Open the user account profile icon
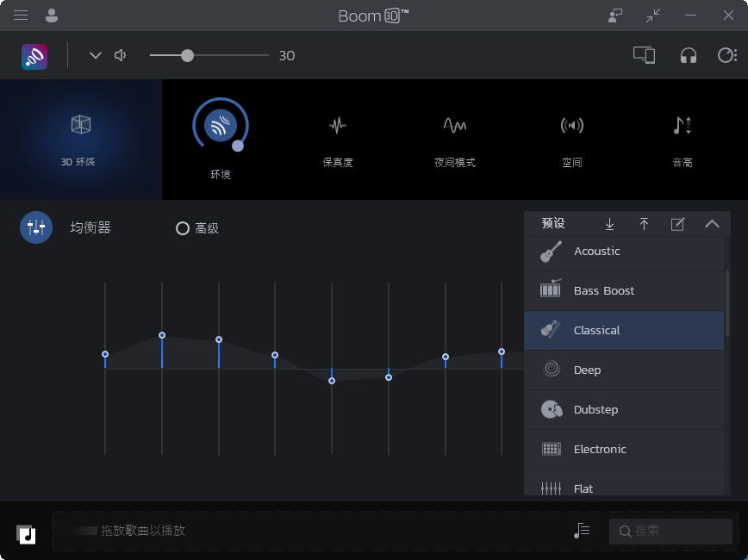748x560 pixels. pos(52,16)
